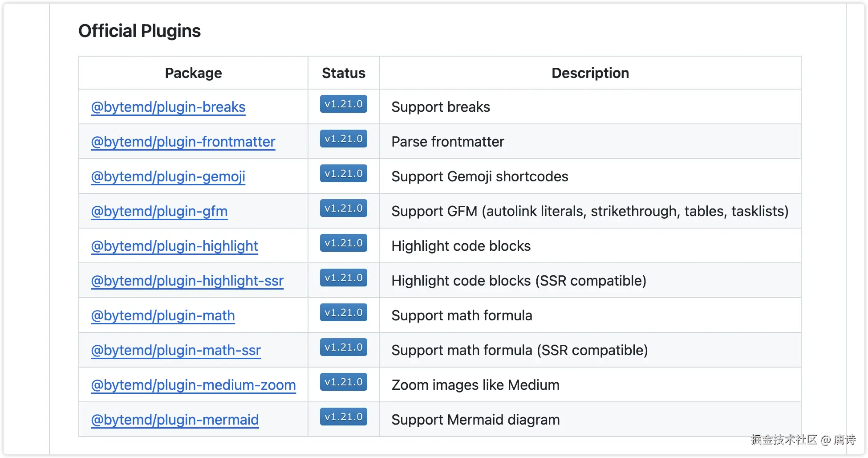The width and height of the screenshot is (868, 458).
Task: Click the @bytemd/plugin-math link
Action: pyautogui.click(x=162, y=315)
